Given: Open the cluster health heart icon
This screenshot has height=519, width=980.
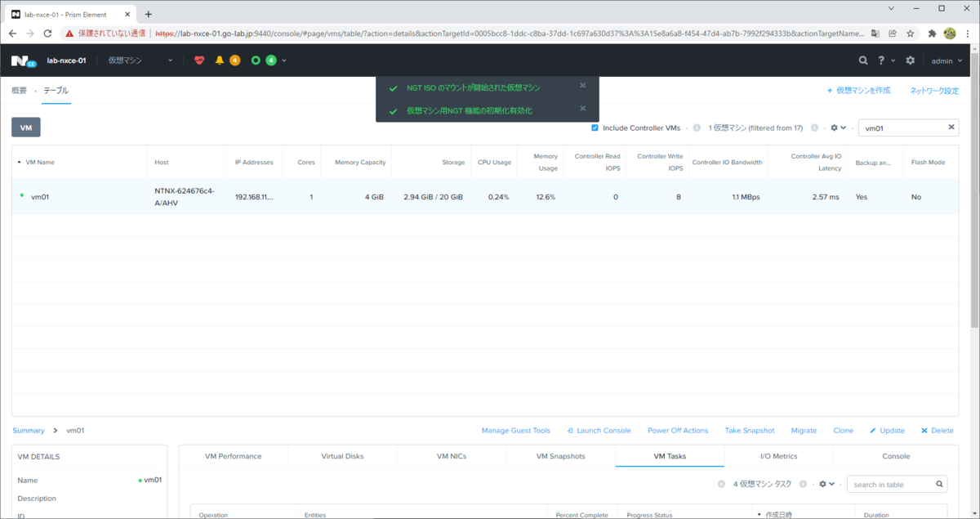Looking at the screenshot, I should 199,60.
